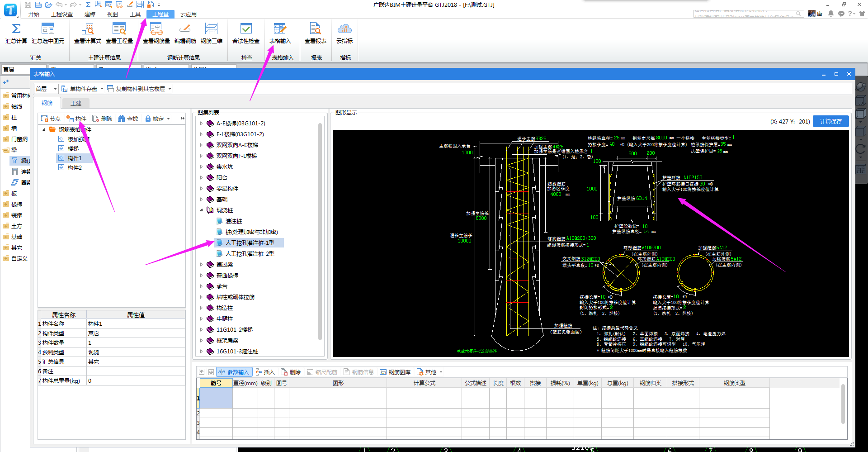Click 查找 search in tree toolbar
This screenshot has width=868, height=452.
[x=128, y=119]
